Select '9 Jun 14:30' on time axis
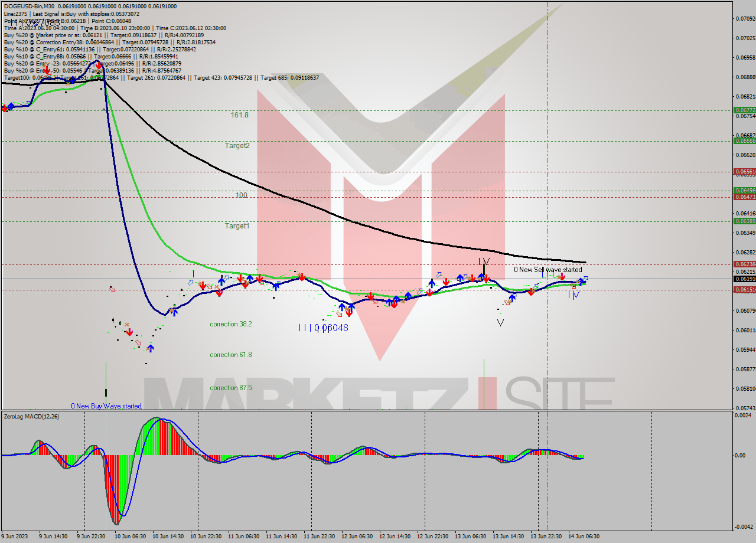The height and width of the screenshot is (543, 756). (53, 536)
